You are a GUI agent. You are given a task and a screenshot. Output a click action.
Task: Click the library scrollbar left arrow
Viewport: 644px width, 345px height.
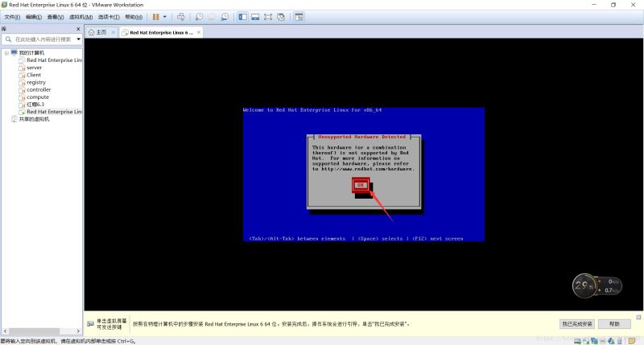pos(5,331)
